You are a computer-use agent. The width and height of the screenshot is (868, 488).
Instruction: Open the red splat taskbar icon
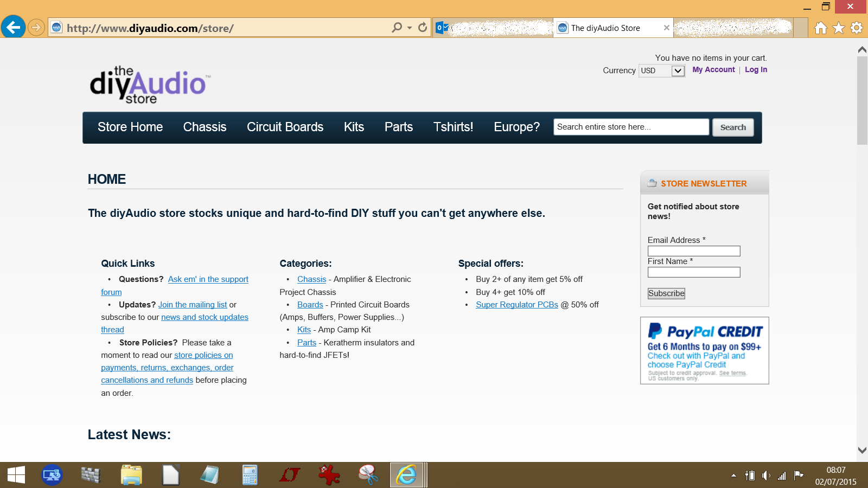click(329, 476)
